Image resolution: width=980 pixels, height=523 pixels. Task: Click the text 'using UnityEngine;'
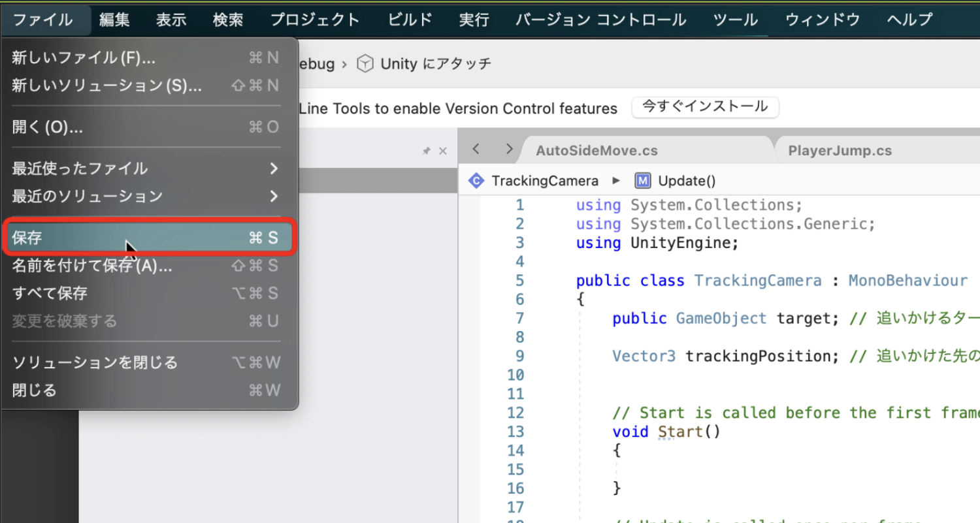click(657, 243)
